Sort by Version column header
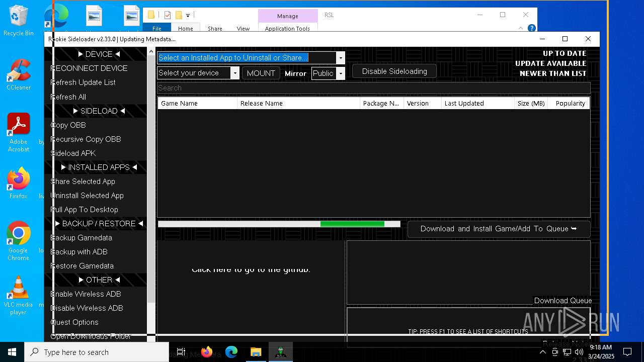 (x=422, y=103)
